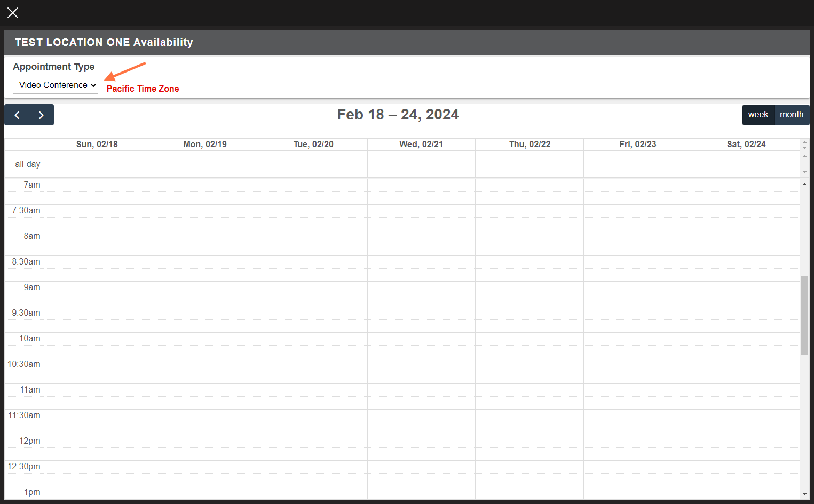Click the Pacific Time Zone label
This screenshot has width=814, height=504.
coord(143,89)
